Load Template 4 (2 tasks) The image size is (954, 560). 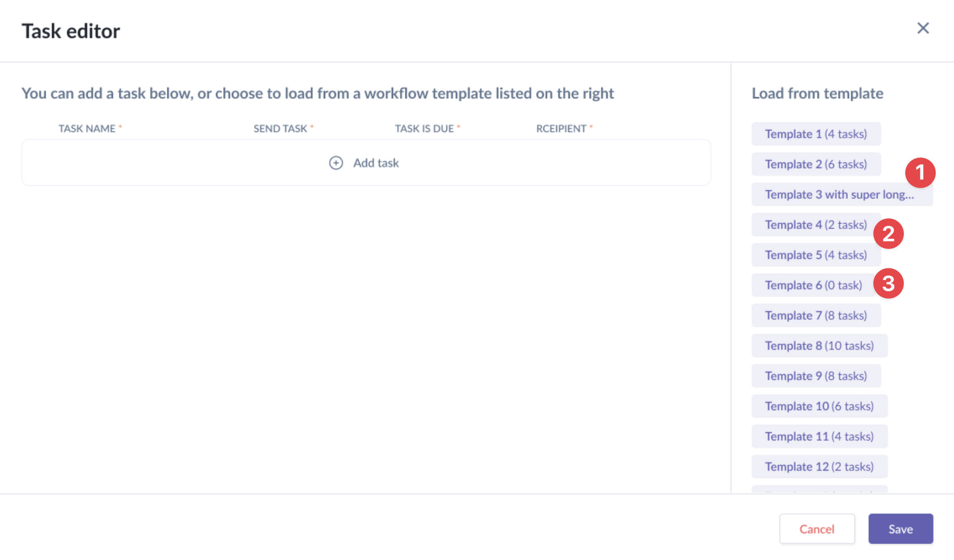point(815,225)
